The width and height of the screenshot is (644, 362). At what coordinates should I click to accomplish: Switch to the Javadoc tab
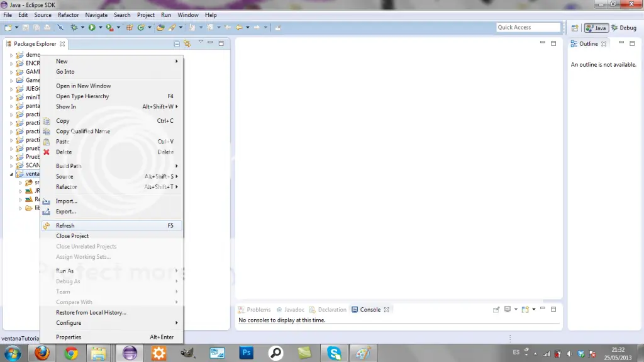[291, 309]
